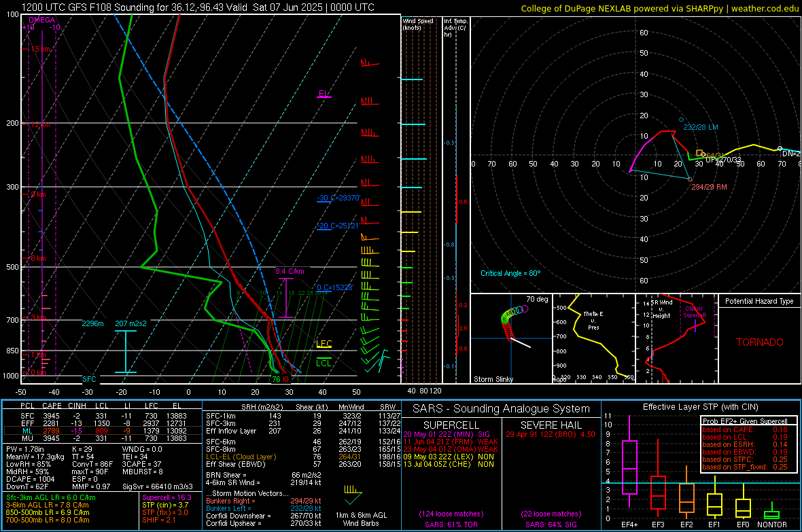The image size is (802, 532).
Task: Click the SARS: 64% SIG hail result
Action: (551, 525)
